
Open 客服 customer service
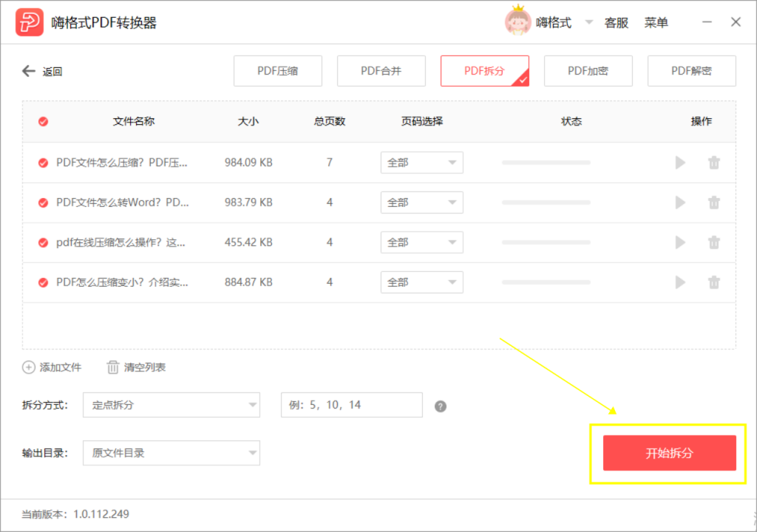pos(617,23)
